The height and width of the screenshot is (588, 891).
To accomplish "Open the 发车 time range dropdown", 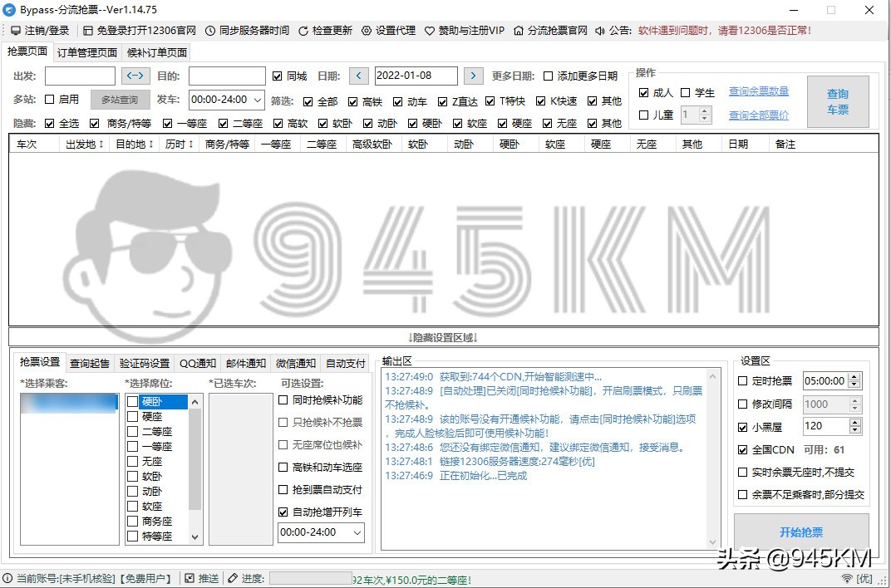I will click(x=258, y=100).
